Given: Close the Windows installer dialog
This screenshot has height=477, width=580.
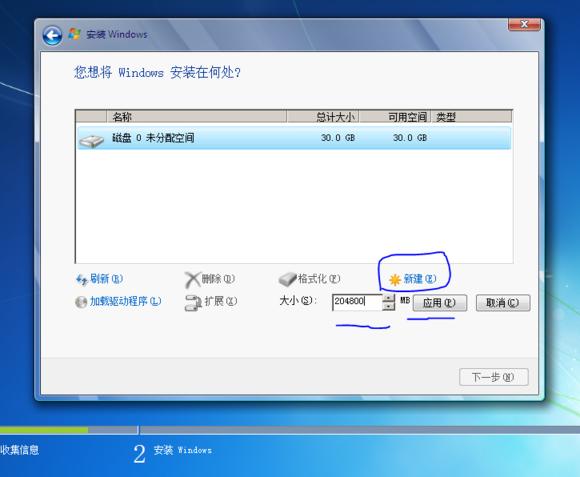Looking at the screenshot, I should 524,24.
